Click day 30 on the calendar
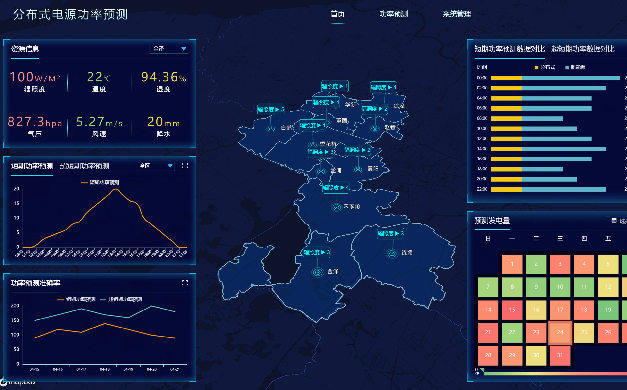Screen dimensions: 627x390 click(536, 356)
